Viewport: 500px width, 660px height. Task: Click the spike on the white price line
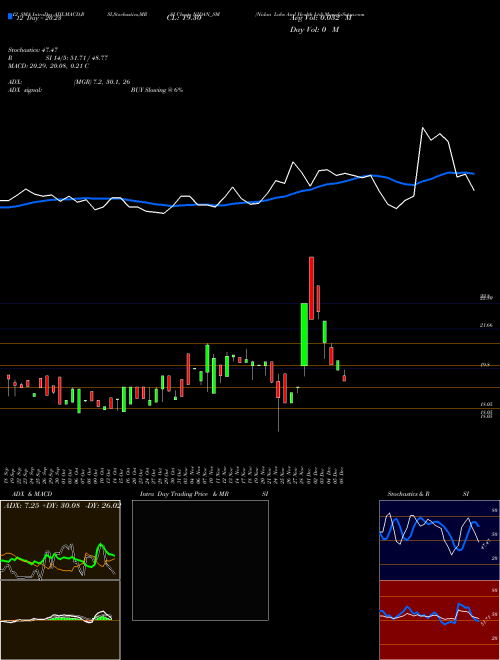[x=423, y=128]
